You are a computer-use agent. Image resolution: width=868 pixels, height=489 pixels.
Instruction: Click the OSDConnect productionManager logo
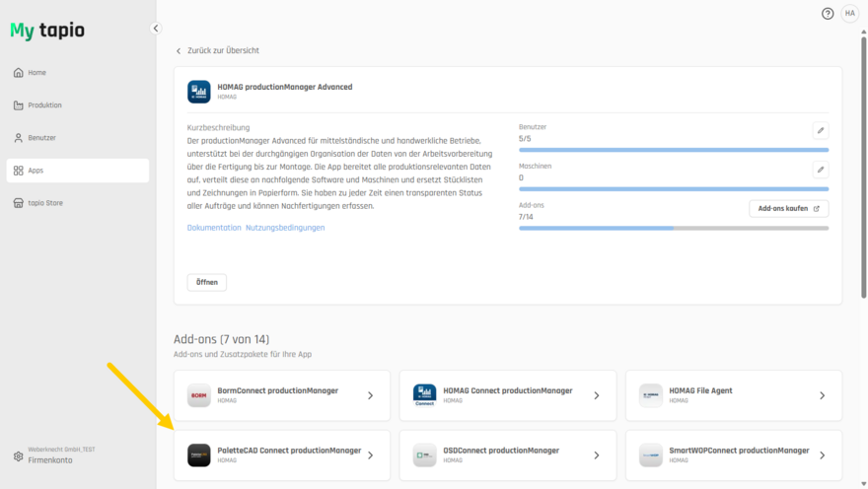point(424,455)
